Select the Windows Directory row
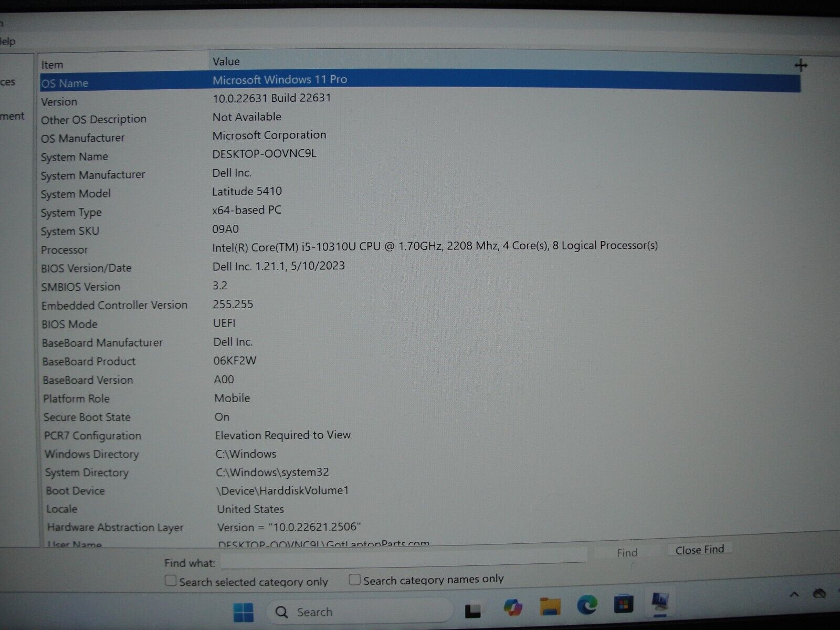 click(x=420, y=454)
